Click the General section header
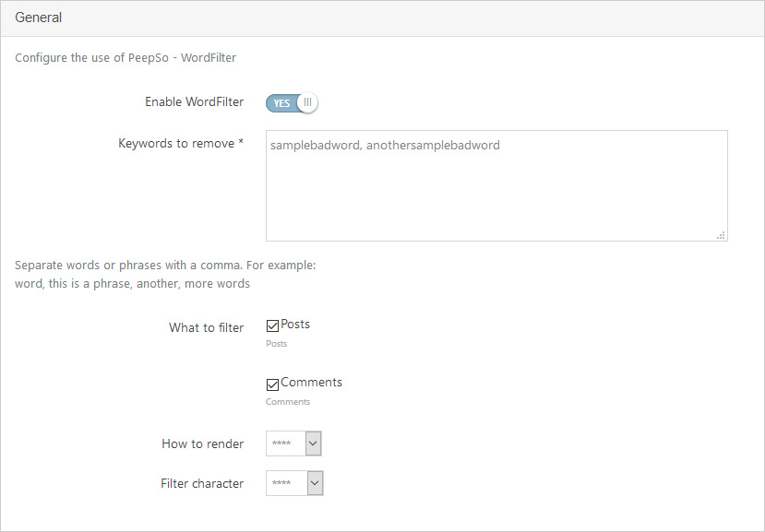This screenshot has height=532, width=765. pyautogui.click(x=38, y=18)
